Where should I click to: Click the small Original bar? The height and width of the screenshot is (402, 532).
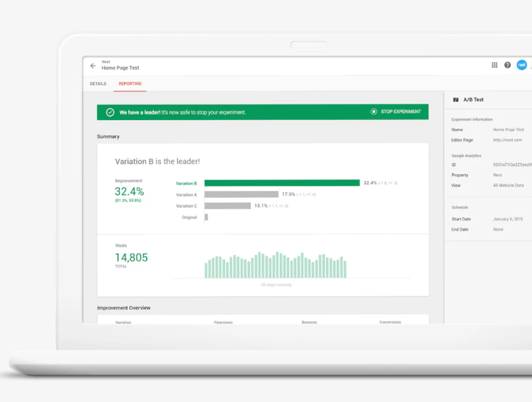pyautogui.click(x=206, y=217)
